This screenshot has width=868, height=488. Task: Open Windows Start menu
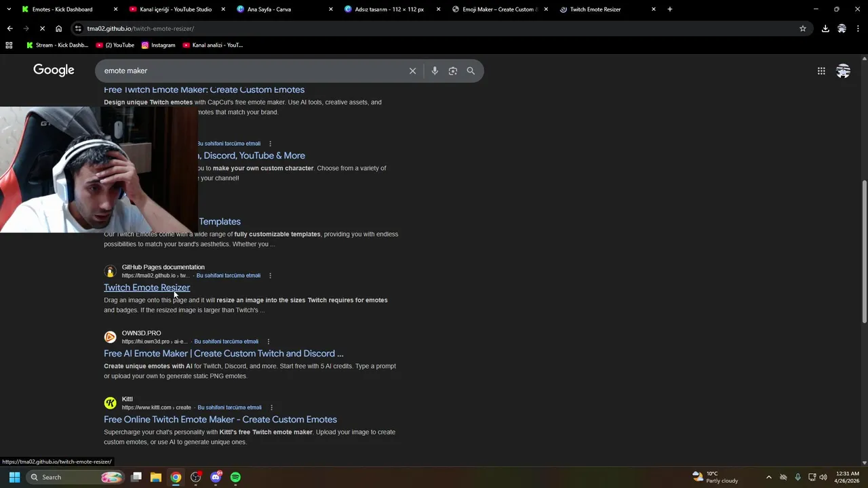tap(14, 477)
